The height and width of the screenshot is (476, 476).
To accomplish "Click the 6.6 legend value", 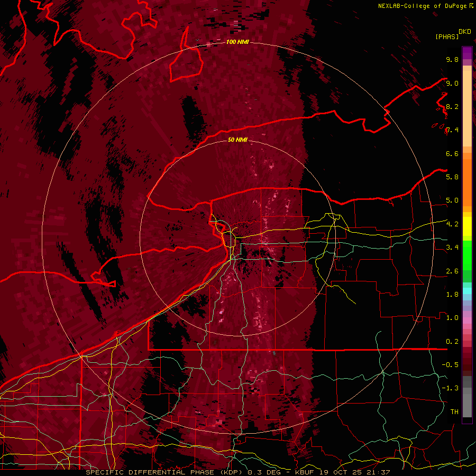I will click(x=452, y=153).
